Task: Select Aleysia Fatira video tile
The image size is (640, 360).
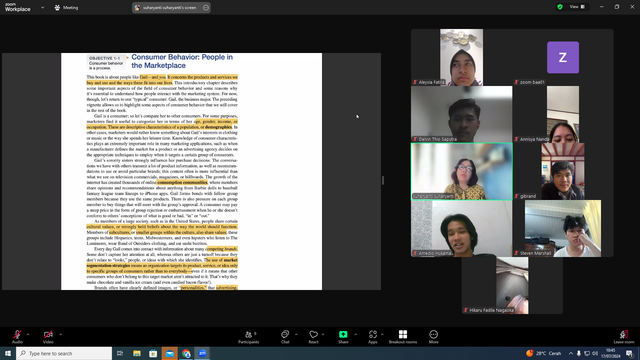Action: point(462,57)
